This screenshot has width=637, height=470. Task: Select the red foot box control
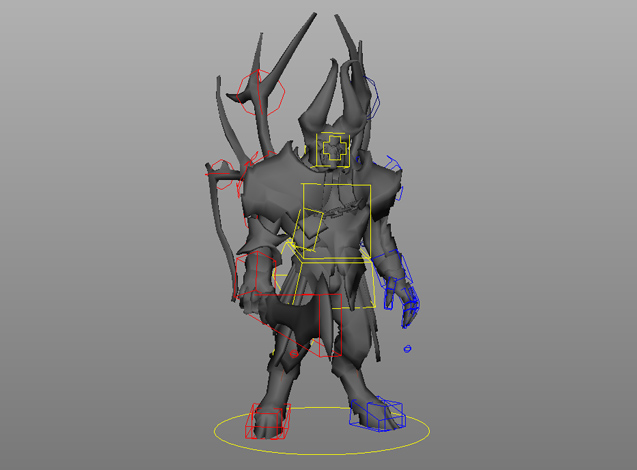tap(268, 421)
